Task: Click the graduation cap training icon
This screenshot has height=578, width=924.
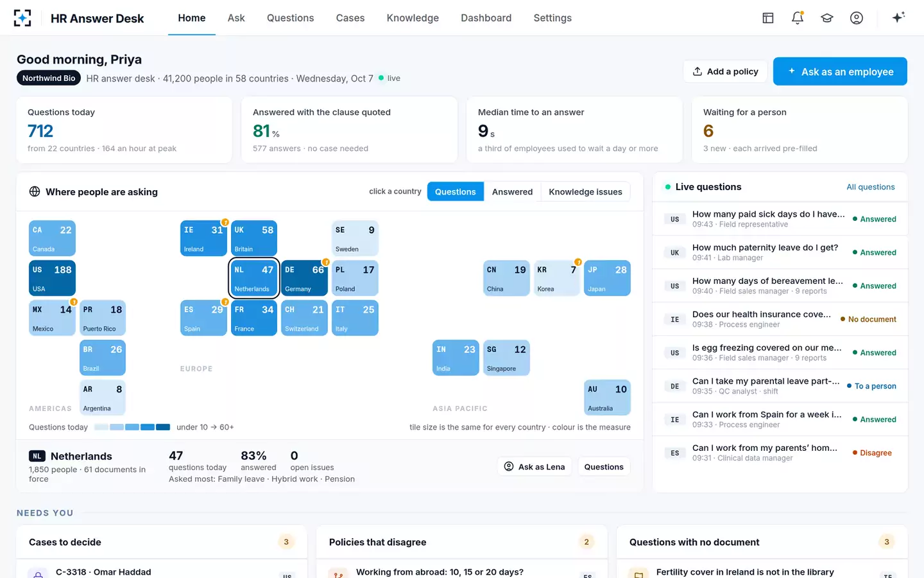Action: [827, 18]
